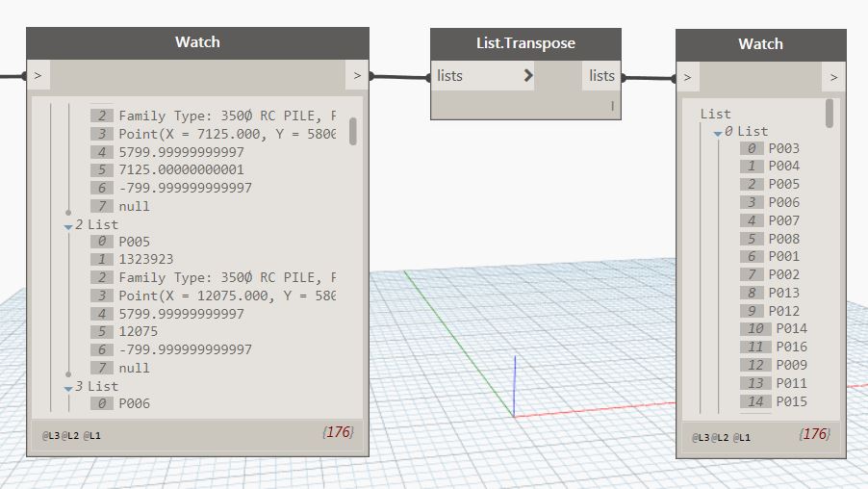Click List.Transpose input port 'lists'
The width and height of the screenshot is (868, 489).
pyautogui.click(x=482, y=76)
